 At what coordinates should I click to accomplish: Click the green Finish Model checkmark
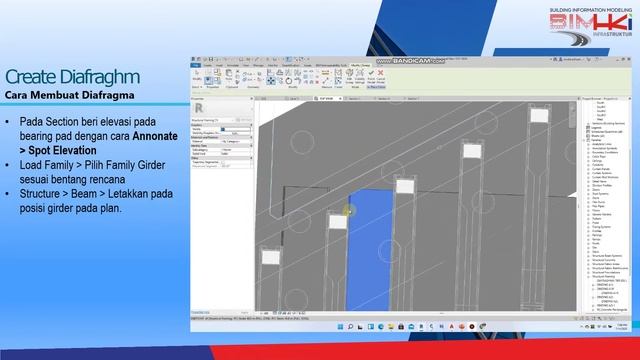[371, 73]
